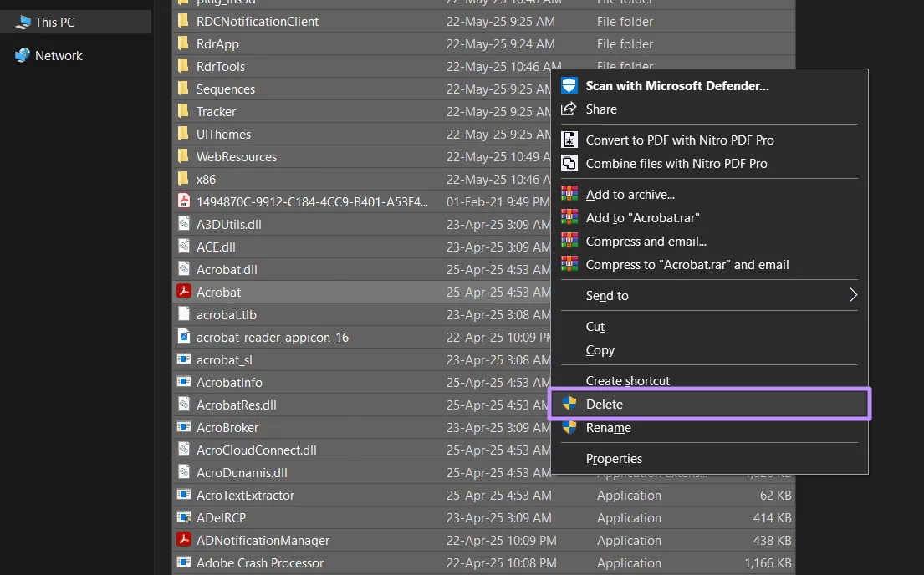Click the Share icon in the context menu

click(569, 109)
